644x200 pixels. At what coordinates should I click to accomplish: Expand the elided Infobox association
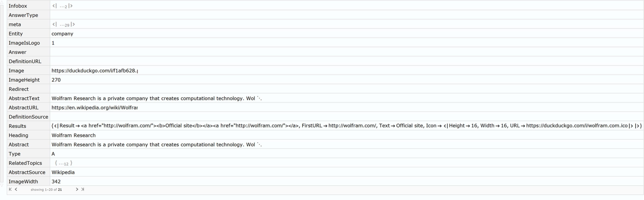[63, 6]
